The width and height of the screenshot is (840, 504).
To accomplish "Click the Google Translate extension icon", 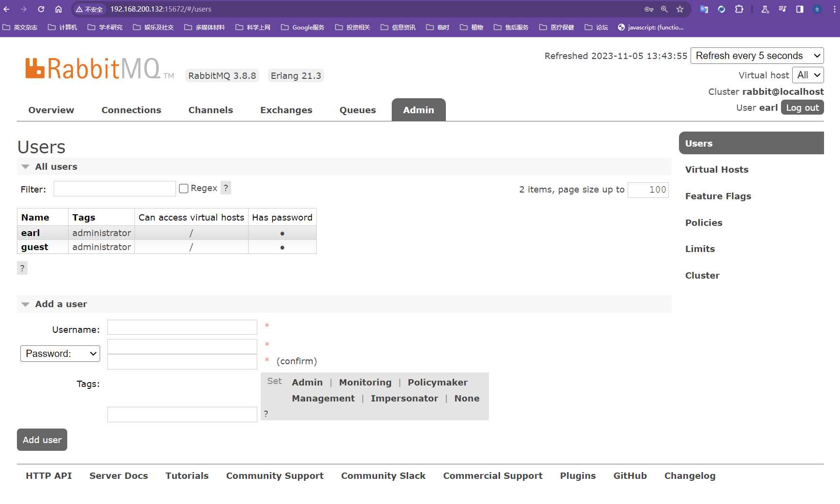I will pyautogui.click(x=704, y=9).
